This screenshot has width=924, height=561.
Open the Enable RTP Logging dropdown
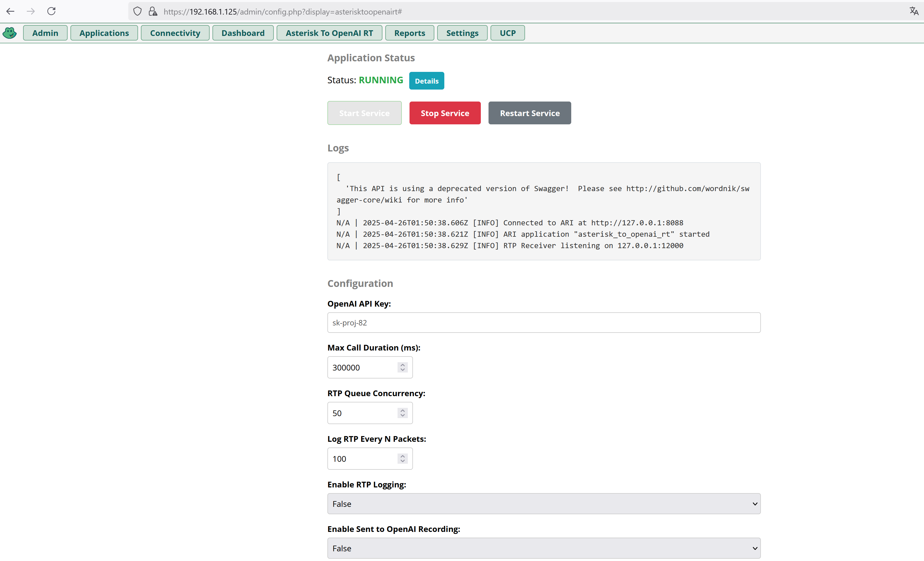pyautogui.click(x=544, y=504)
